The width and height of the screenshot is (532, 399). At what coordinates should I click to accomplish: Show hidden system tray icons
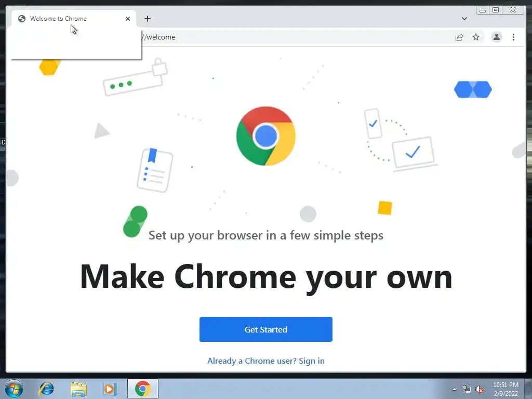pos(454,389)
